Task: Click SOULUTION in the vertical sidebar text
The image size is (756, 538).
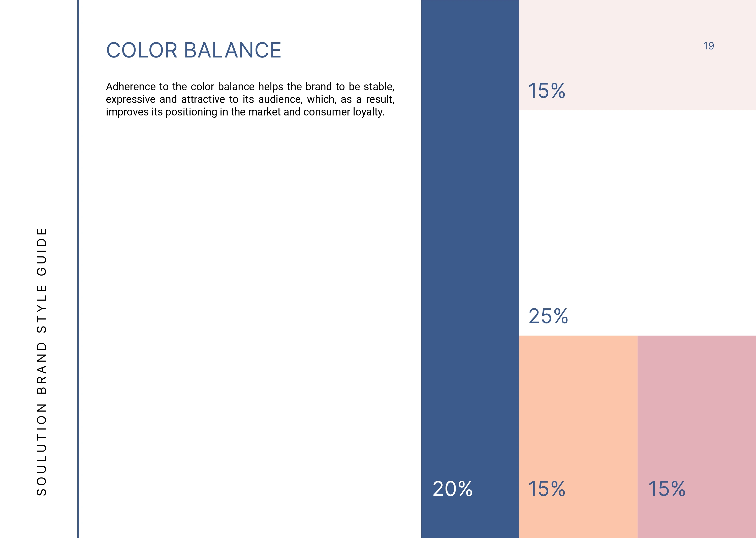Action: (42, 449)
